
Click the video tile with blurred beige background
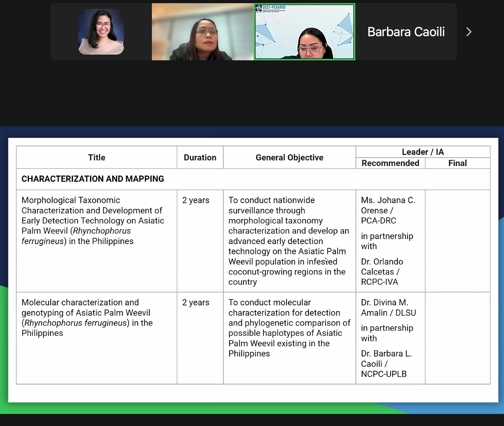(203, 32)
